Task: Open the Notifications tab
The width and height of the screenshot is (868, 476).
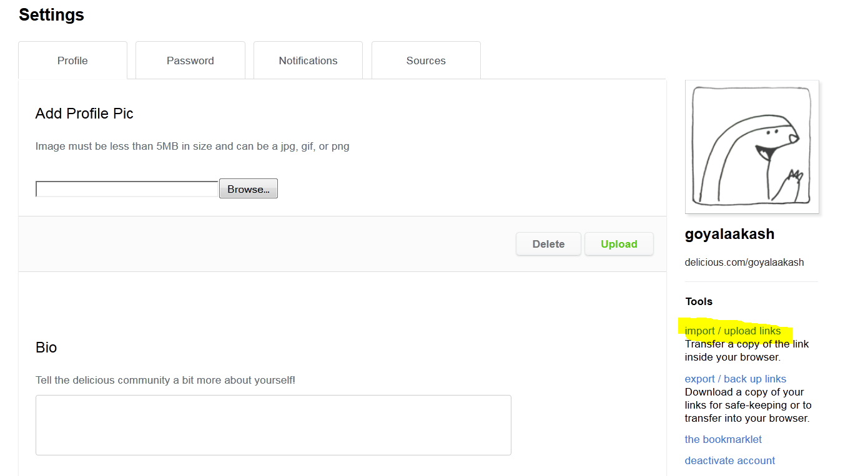Action: (x=308, y=61)
